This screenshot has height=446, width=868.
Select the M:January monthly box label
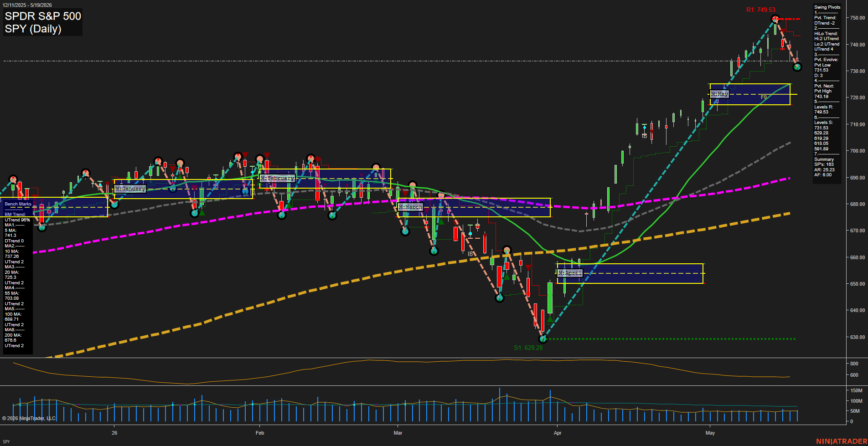130,189
